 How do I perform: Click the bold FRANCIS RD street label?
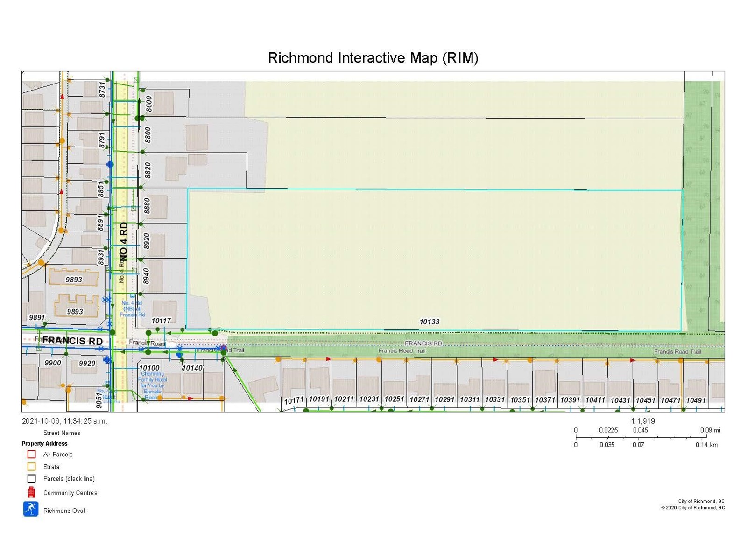(72, 341)
